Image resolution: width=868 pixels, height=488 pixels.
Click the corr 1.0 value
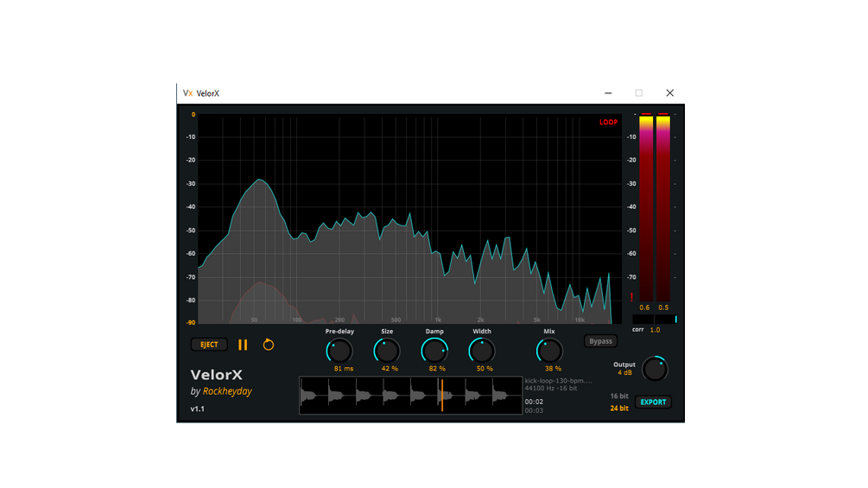pos(655,330)
